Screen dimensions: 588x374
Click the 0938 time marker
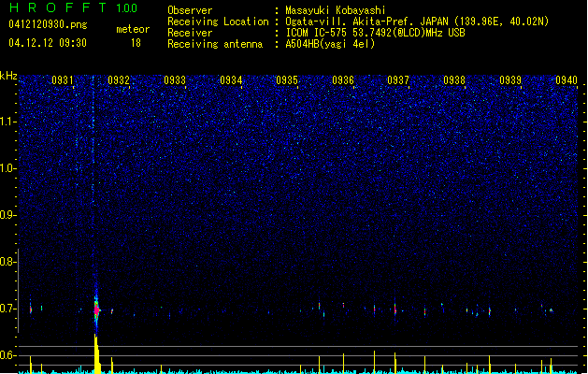coord(454,80)
